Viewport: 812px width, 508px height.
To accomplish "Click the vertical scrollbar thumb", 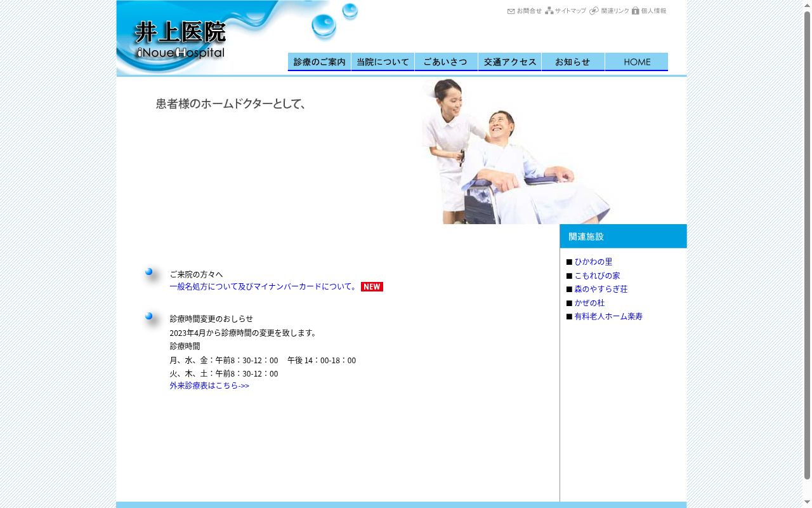I will (x=807, y=245).
